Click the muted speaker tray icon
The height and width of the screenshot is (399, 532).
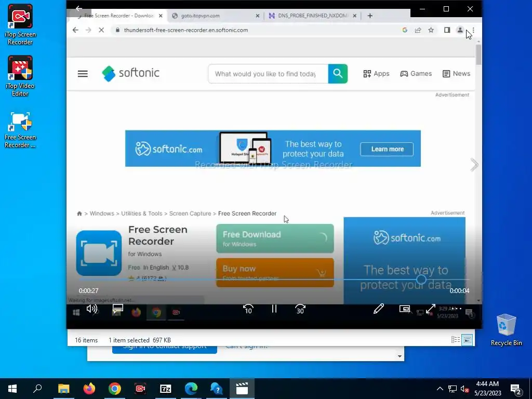click(464, 389)
